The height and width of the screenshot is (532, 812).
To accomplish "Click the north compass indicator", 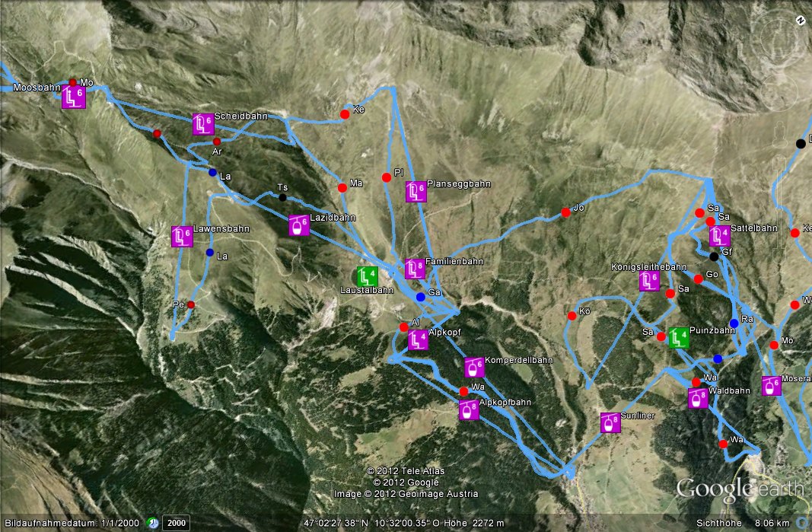I will [801, 21].
